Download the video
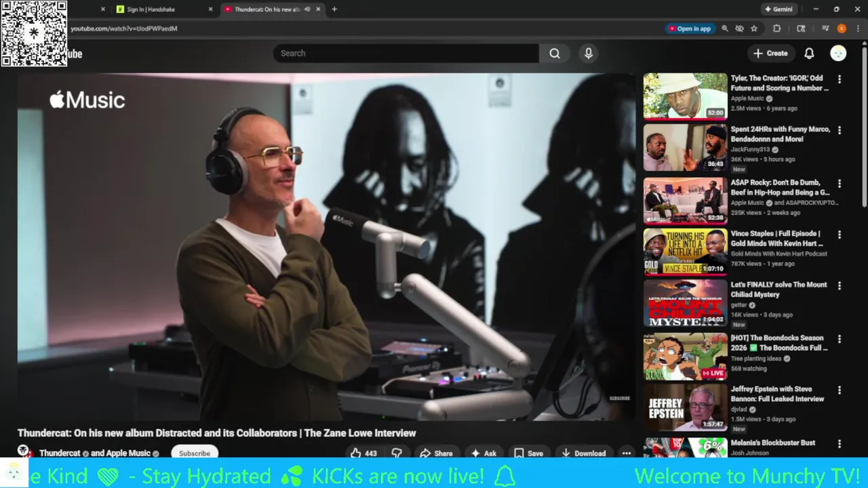This screenshot has width=868, height=488. click(x=583, y=453)
